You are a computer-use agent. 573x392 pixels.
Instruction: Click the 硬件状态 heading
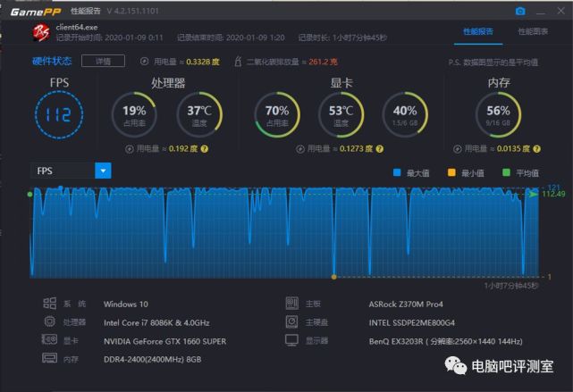(x=52, y=61)
